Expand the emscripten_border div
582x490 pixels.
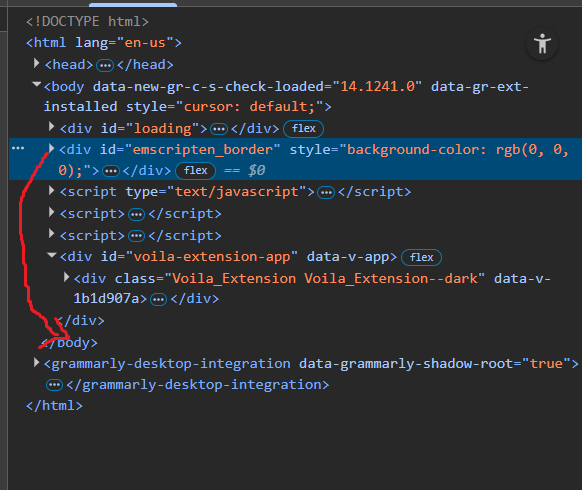(52, 148)
